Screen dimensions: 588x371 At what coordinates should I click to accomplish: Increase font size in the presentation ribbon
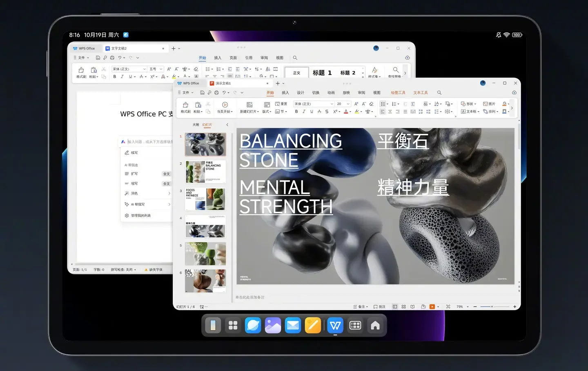tap(356, 104)
